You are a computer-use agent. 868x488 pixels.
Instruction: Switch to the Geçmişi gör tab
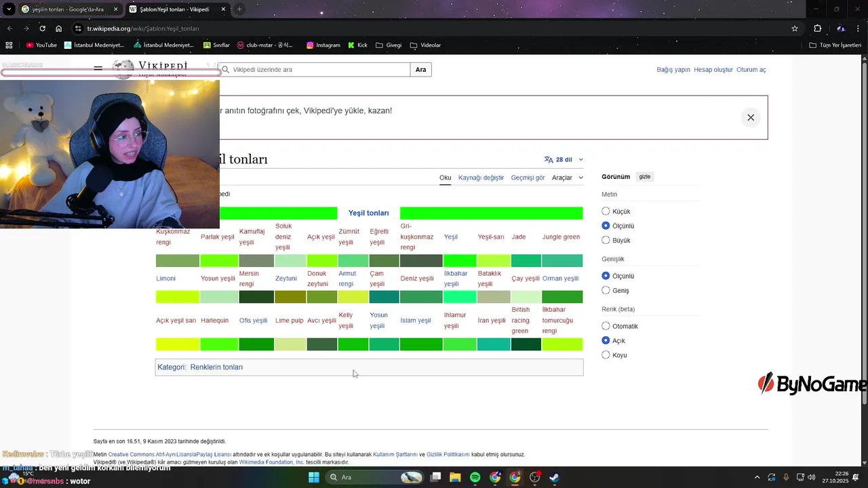click(x=528, y=178)
